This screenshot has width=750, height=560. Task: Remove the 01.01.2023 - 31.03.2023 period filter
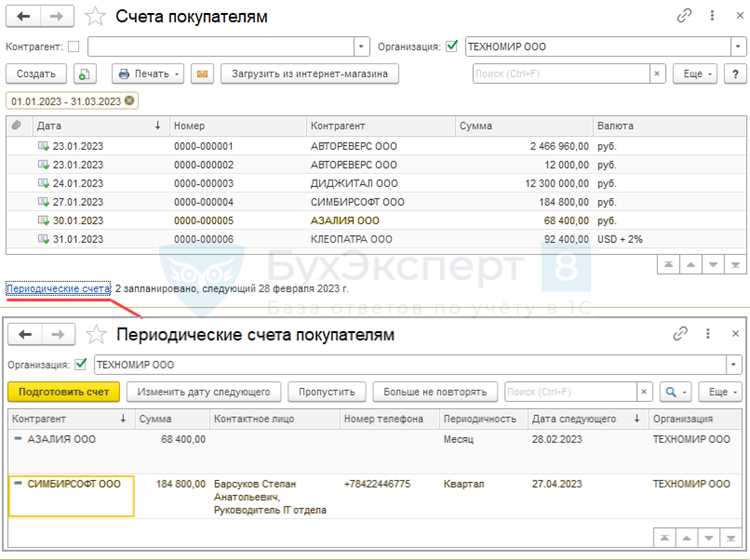129,101
